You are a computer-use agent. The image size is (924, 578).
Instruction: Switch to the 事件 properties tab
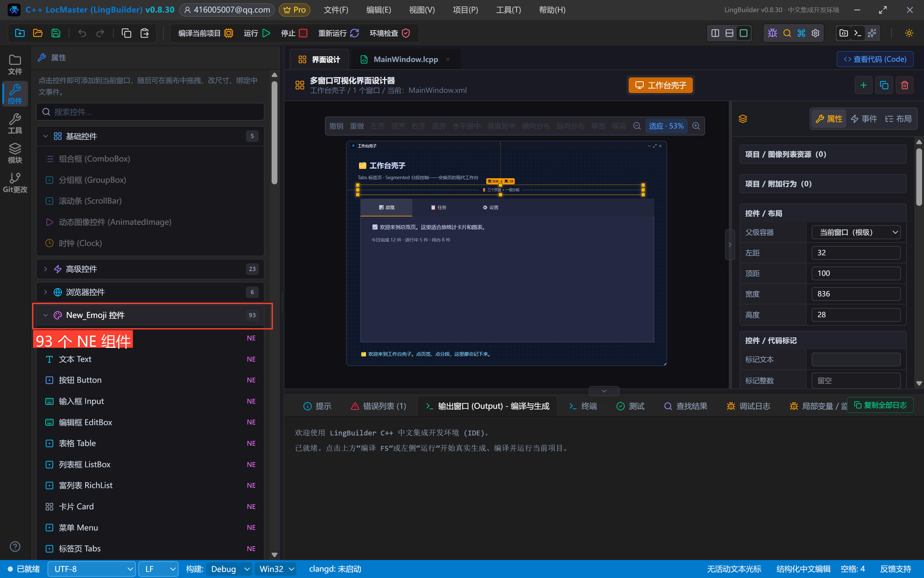(864, 119)
